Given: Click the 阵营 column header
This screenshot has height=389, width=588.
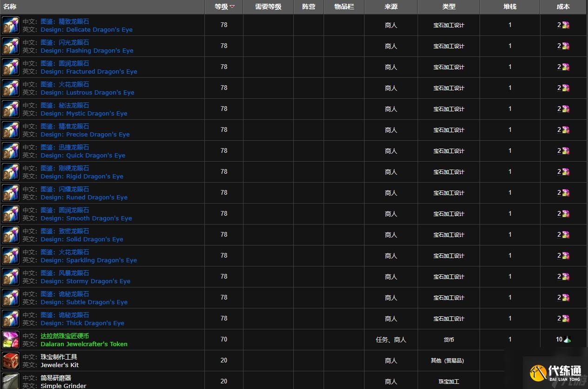Looking at the screenshot, I should point(309,7).
